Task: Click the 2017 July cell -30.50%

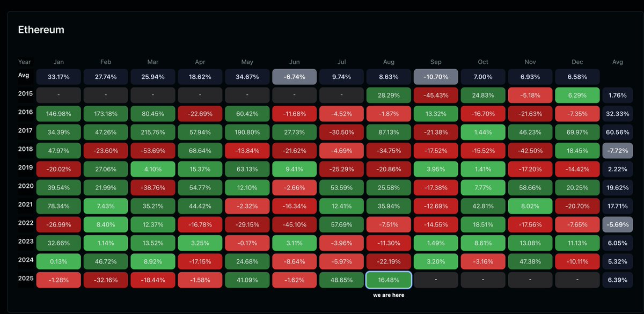Action: pos(342,133)
